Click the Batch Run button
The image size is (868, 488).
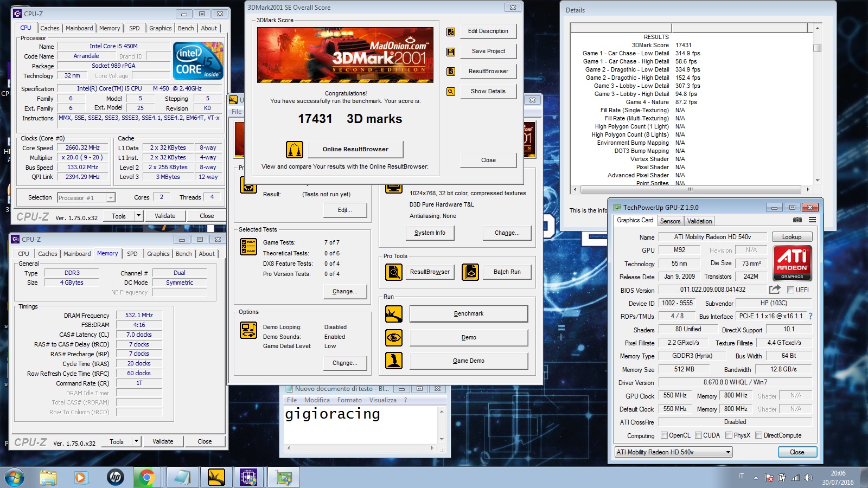[x=507, y=272]
